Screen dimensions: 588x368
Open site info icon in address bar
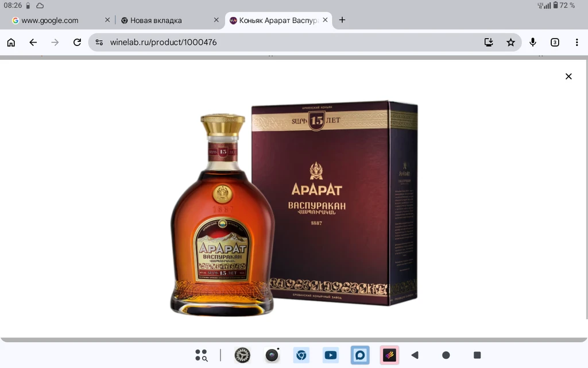[99, 43]
